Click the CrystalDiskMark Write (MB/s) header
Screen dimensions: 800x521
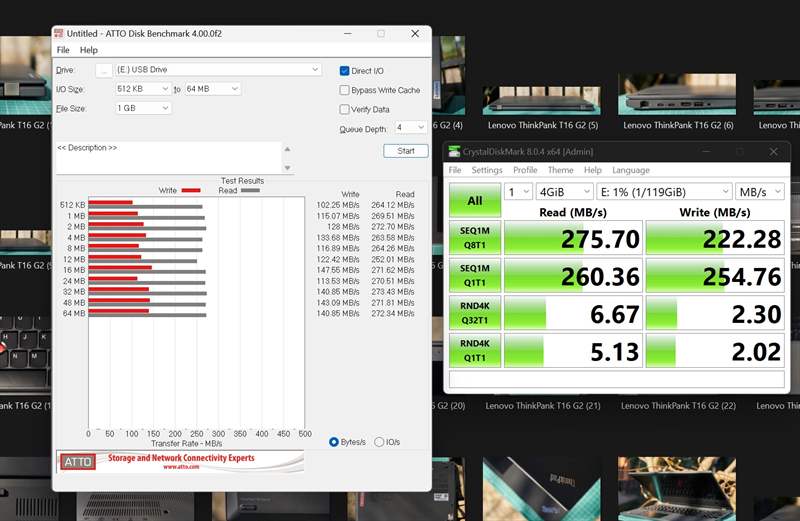[x=715, y=212]
